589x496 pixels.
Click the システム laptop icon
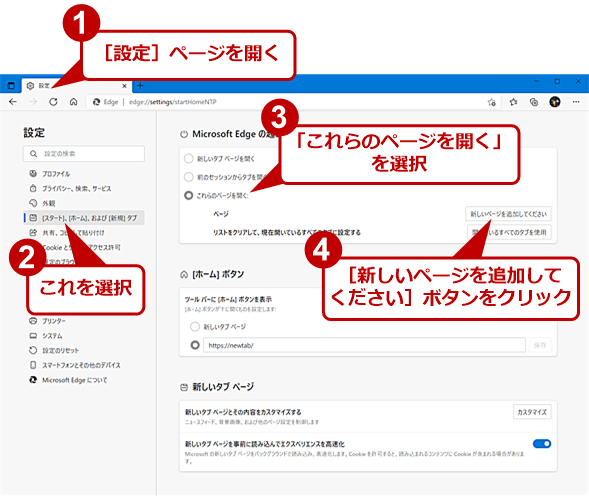click(33, 335)
